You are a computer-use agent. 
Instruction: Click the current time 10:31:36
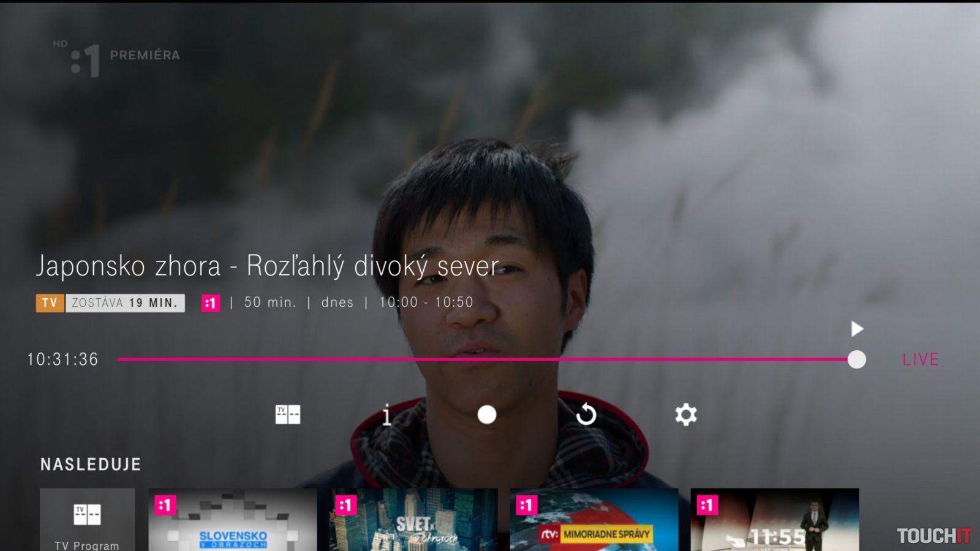[62, 359]
